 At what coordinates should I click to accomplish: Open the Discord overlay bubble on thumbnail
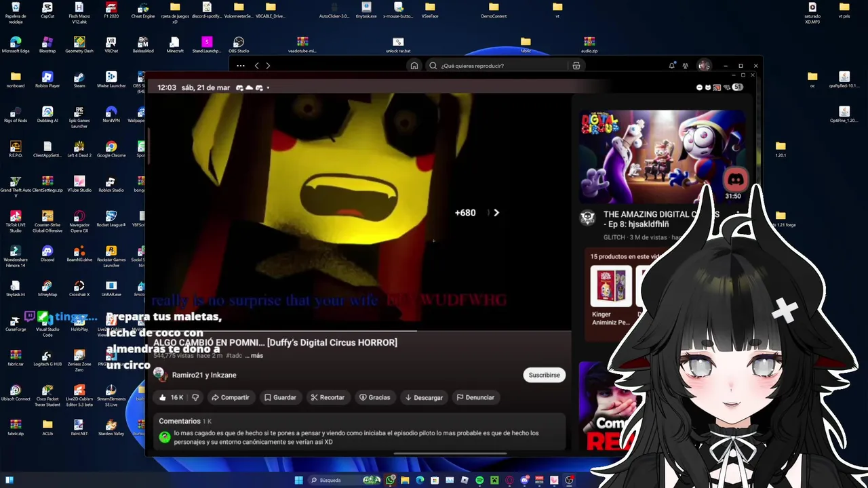pos(735,180)
